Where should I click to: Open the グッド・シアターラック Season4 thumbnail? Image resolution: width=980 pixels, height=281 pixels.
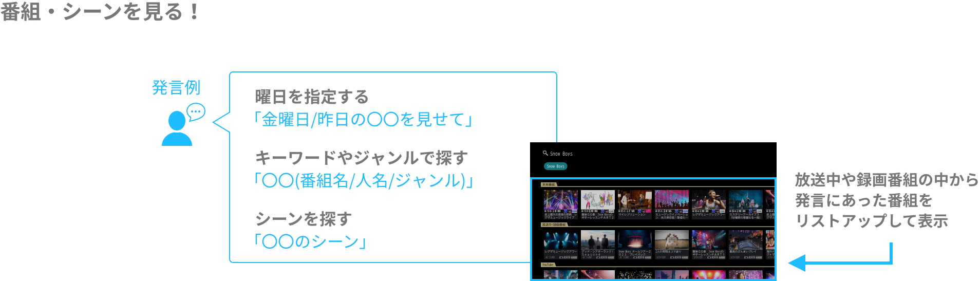click(597, 240)
